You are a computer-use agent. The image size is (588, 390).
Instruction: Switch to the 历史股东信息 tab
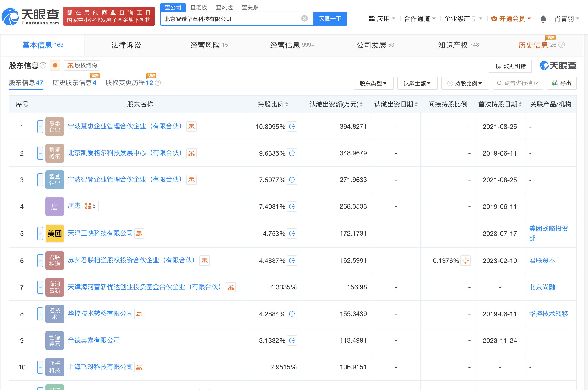tap(74, 83)
